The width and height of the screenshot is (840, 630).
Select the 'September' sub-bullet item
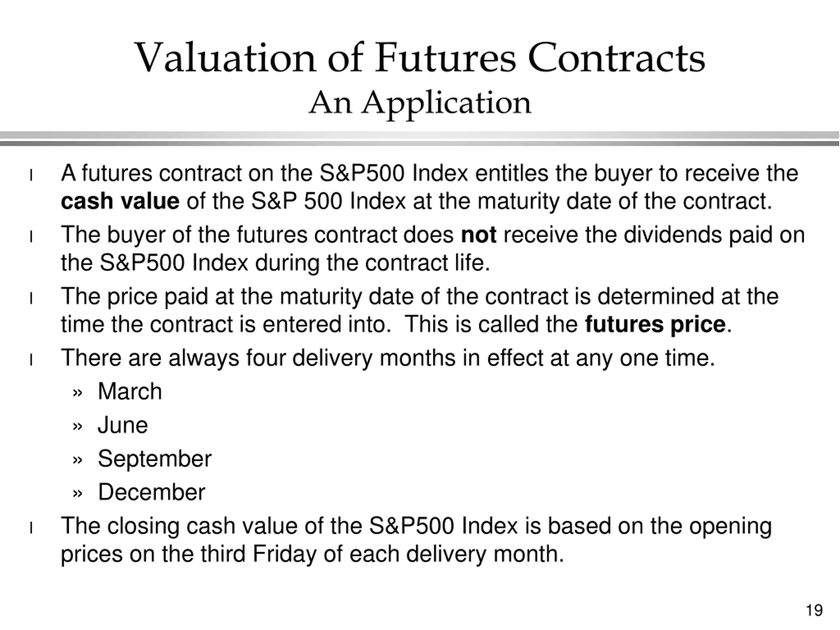coord(155,459)
